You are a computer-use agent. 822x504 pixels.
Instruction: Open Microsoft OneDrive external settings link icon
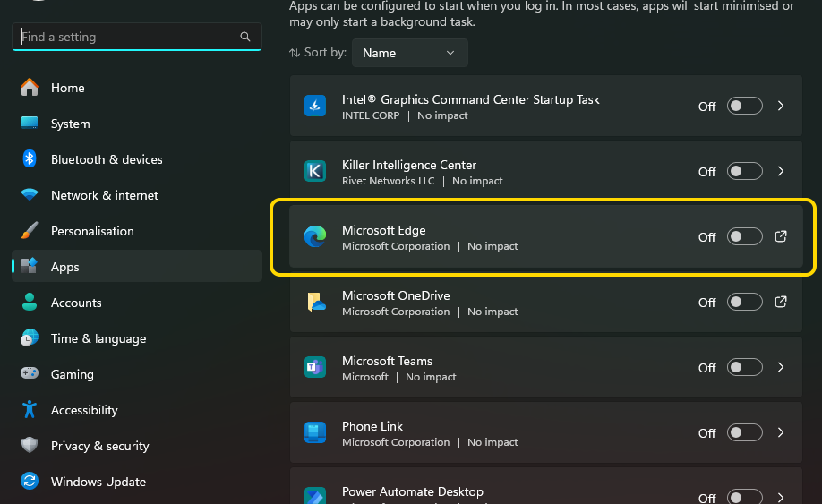[x=781, y=302]
